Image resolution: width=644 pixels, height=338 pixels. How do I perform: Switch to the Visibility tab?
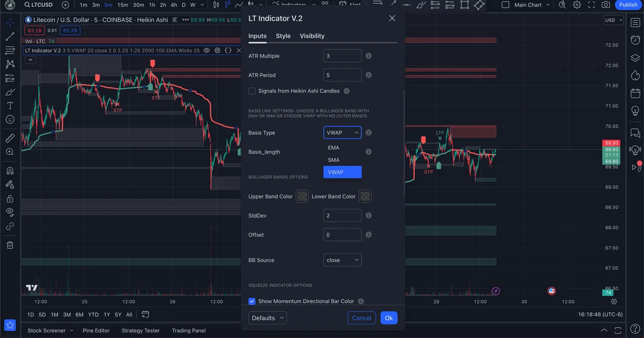coord(312,36)
